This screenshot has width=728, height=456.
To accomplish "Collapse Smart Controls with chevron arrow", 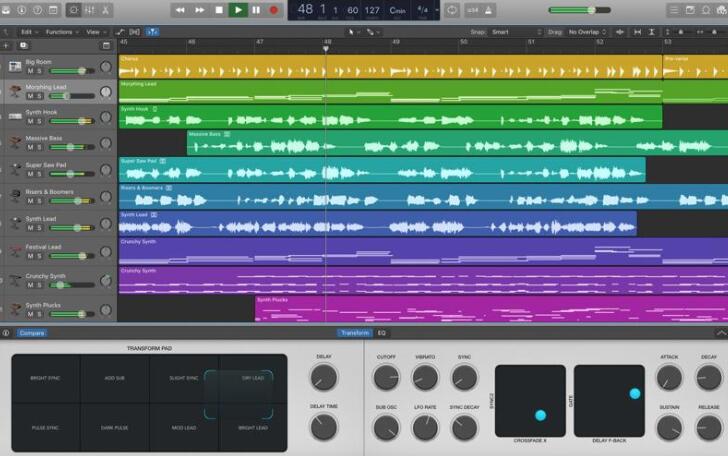I will pyautogui.click(x=721, y=333).
